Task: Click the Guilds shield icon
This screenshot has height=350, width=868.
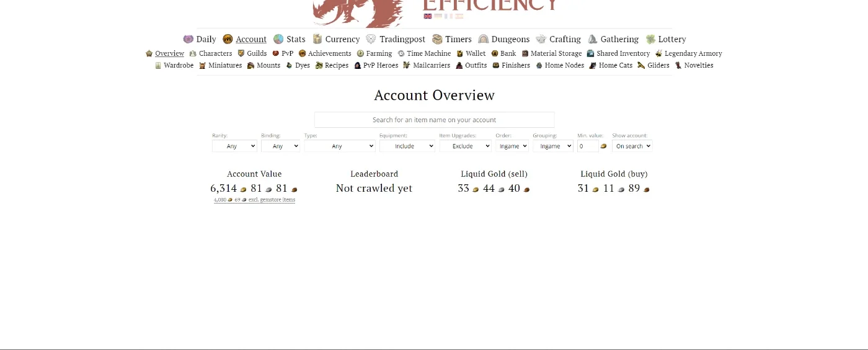Action: pyautogui.click(x=241, y=53)
